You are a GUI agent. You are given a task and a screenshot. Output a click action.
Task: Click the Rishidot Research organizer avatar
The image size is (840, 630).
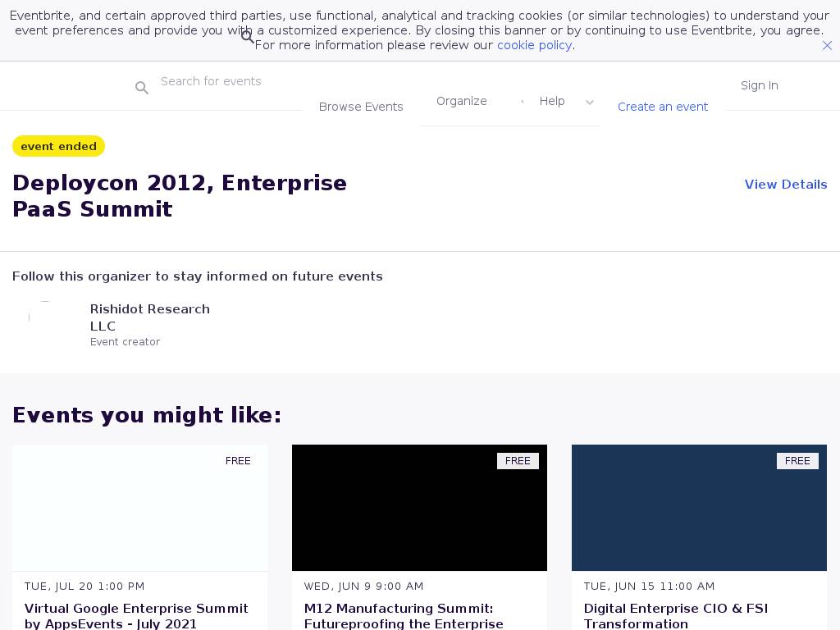(45, 317)
